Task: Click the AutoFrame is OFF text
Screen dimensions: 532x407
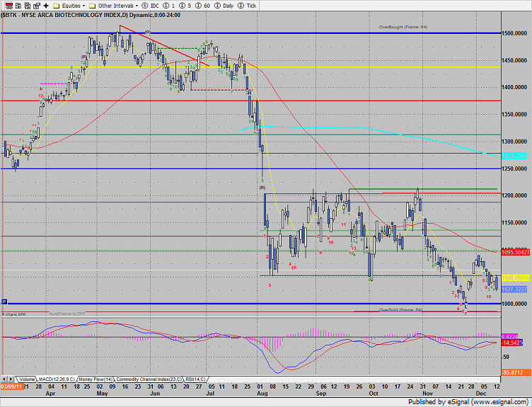Action: click(x=67, y=314)
